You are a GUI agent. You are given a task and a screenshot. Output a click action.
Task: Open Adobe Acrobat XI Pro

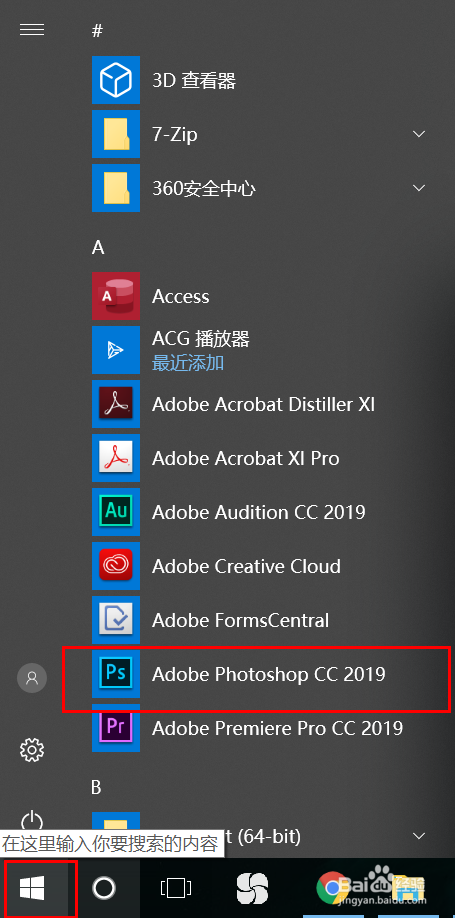116,458
